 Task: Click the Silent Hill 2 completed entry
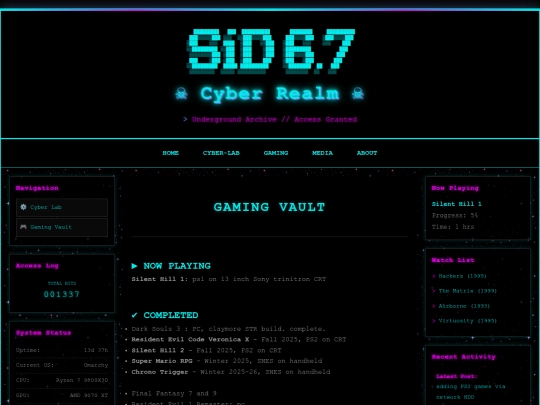pyautogui.click(x=206, y=351)
